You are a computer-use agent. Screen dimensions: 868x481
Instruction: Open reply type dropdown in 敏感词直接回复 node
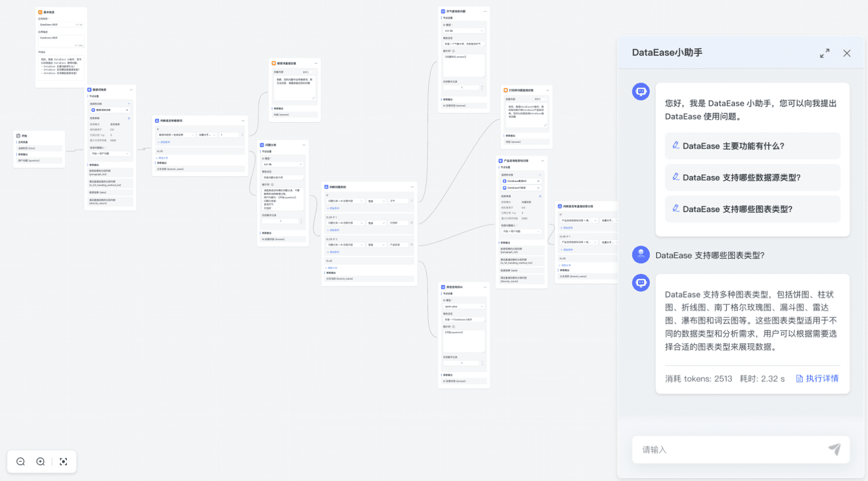tap(308, 72)
